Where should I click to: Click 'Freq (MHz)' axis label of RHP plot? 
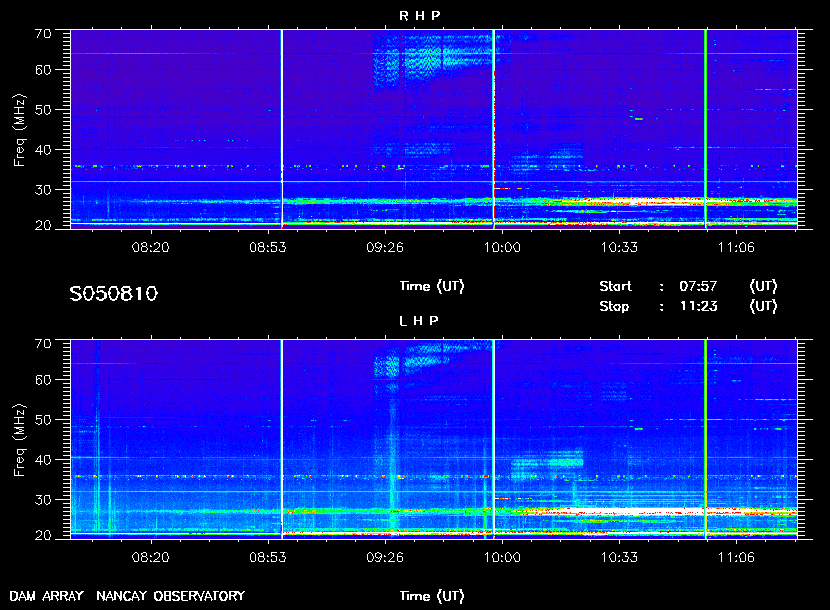tap(20, 130)
